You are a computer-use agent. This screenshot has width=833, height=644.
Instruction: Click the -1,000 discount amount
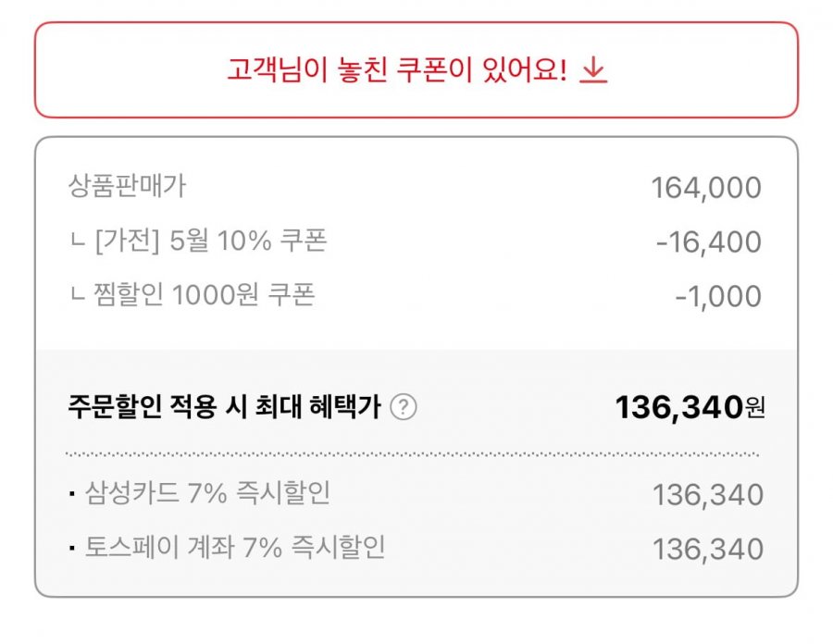[718, 296]
